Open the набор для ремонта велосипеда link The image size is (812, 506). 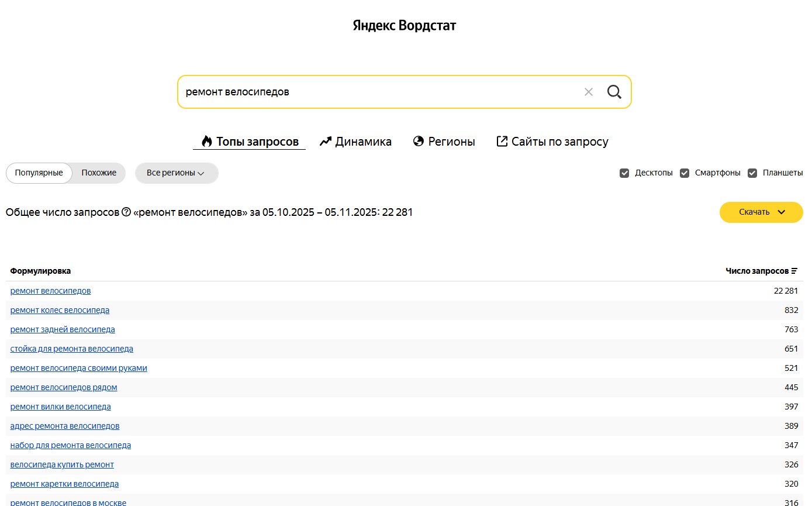click(x=71, y=445)
